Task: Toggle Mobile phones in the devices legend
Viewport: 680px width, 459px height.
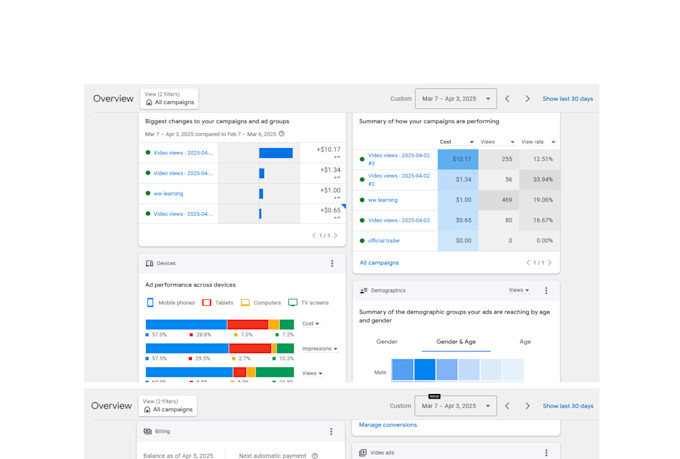Action: tap(170, 302)
